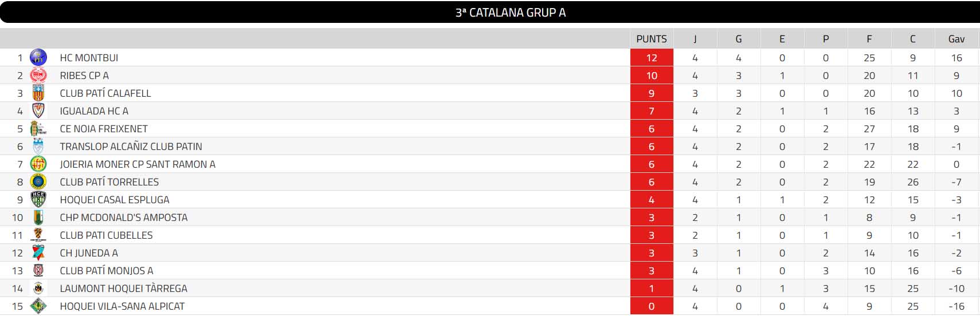Click the 3ª Catalana Grup A title bar
Viewport: 980px width, 316px height.
pyautogui.click(x=510, y=13)
